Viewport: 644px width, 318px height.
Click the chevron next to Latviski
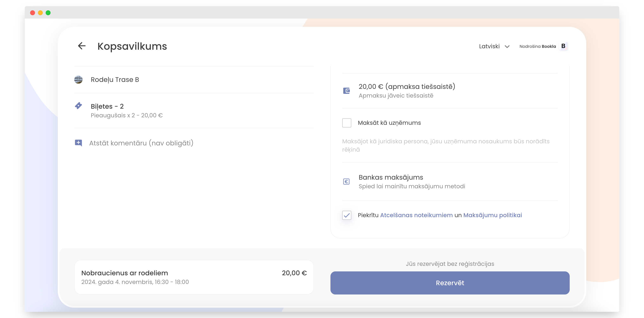(x=507, y=47)
